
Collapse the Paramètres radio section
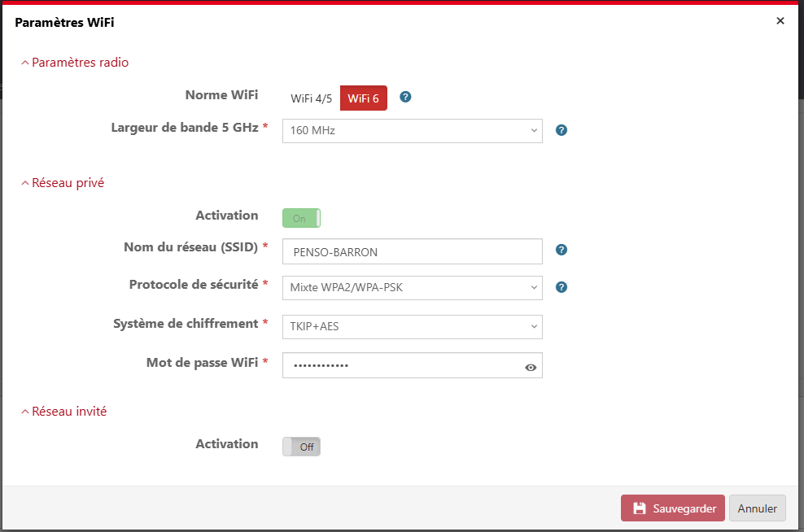pos(75,63)
